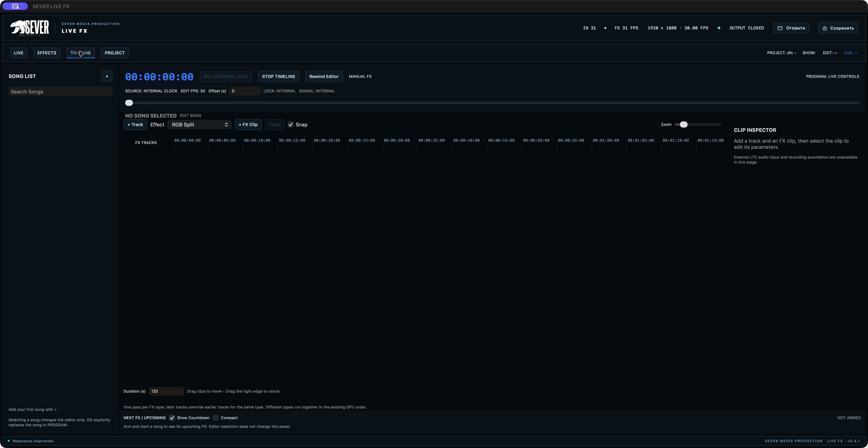Click the GO / INTERNAL PLAY button
868x448 pixels.
[226, 76]
